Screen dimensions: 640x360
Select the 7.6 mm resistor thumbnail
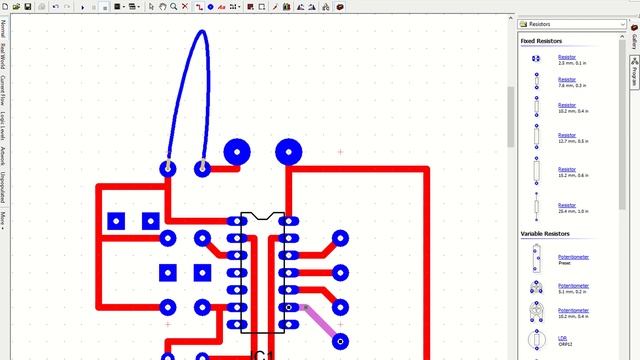(x=536, y=81)
